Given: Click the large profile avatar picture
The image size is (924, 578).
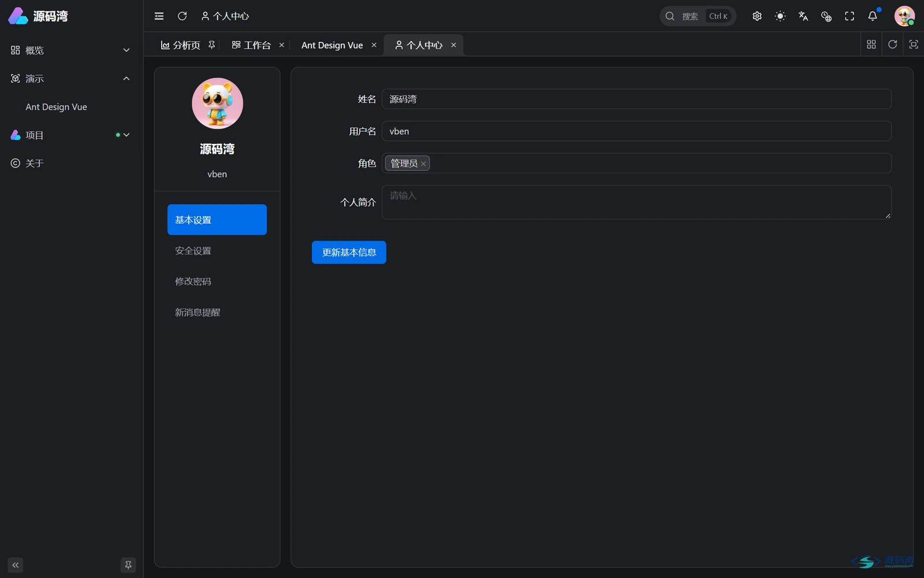Looking at the screenshot, I should click(217, 103).
